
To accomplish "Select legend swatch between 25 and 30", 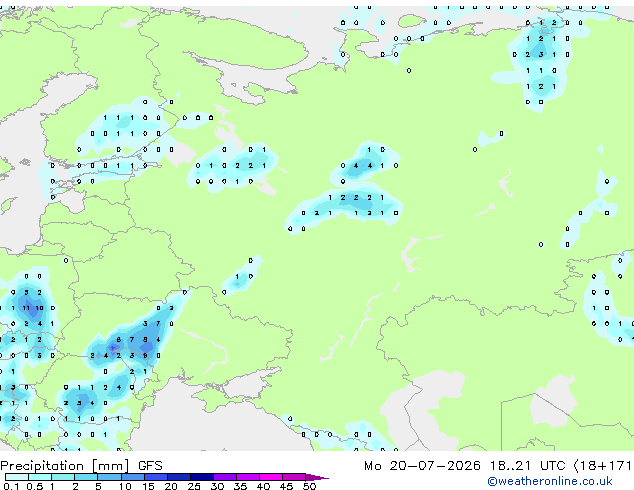I will coord(202,477).
